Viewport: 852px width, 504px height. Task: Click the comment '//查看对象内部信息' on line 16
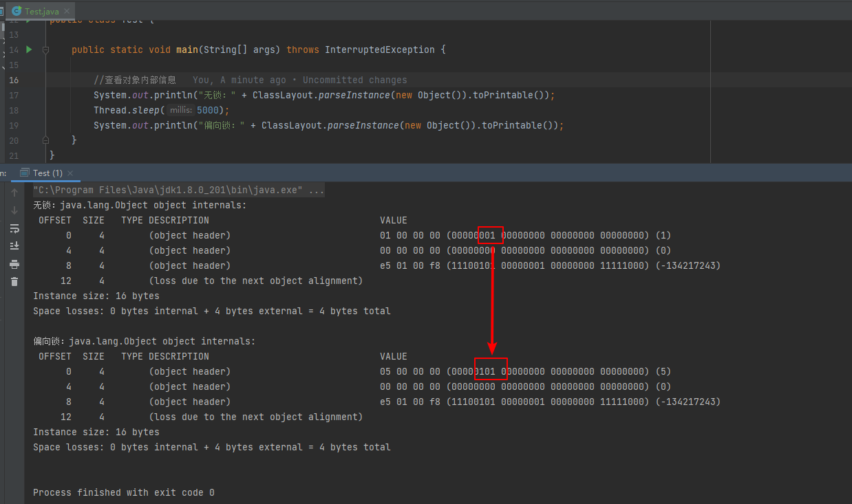coord(135,80)
